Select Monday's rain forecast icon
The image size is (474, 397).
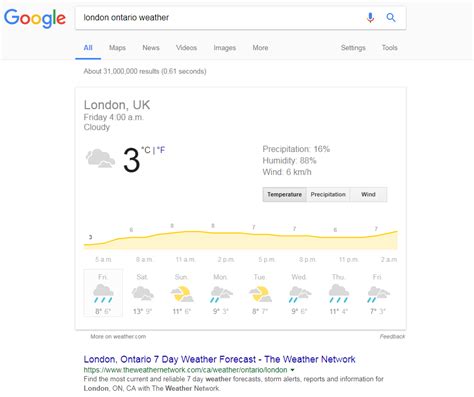(221, 295)
